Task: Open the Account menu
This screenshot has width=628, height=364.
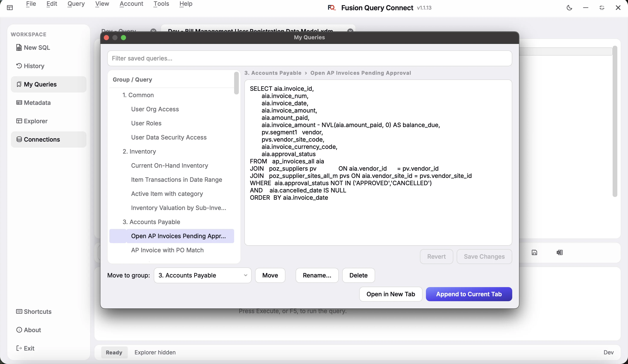Action: tap(131, 4)
